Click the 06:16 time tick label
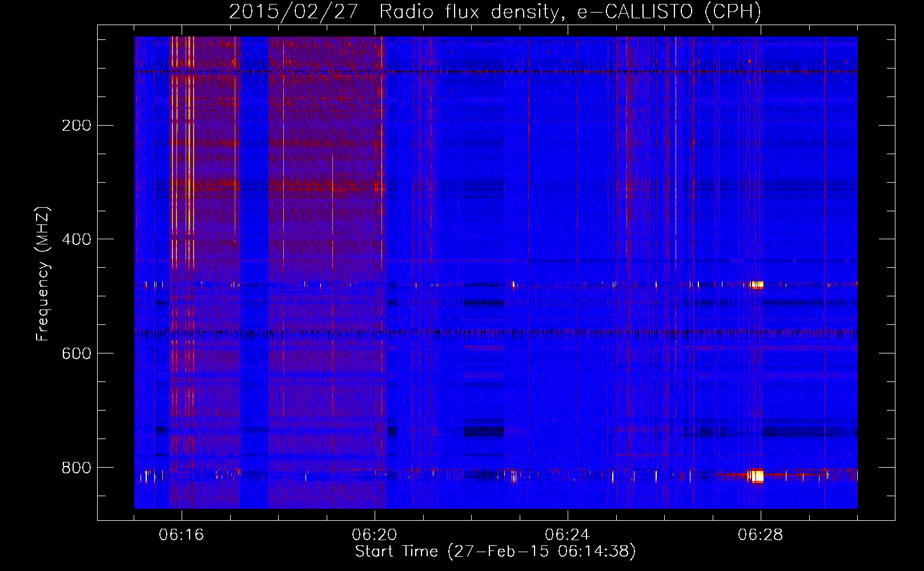924x571 pixels. [182, 535]
